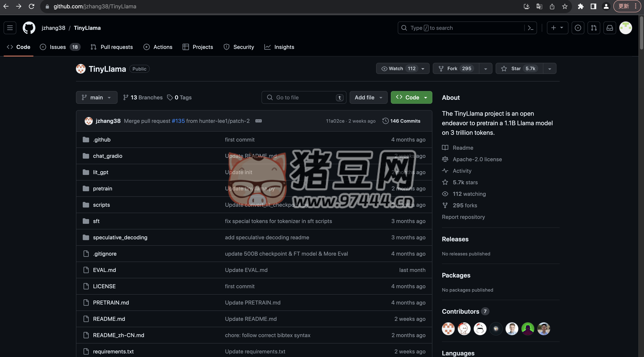
Task: Expand the Add file dropdown
Action: [x=369, y=97]
